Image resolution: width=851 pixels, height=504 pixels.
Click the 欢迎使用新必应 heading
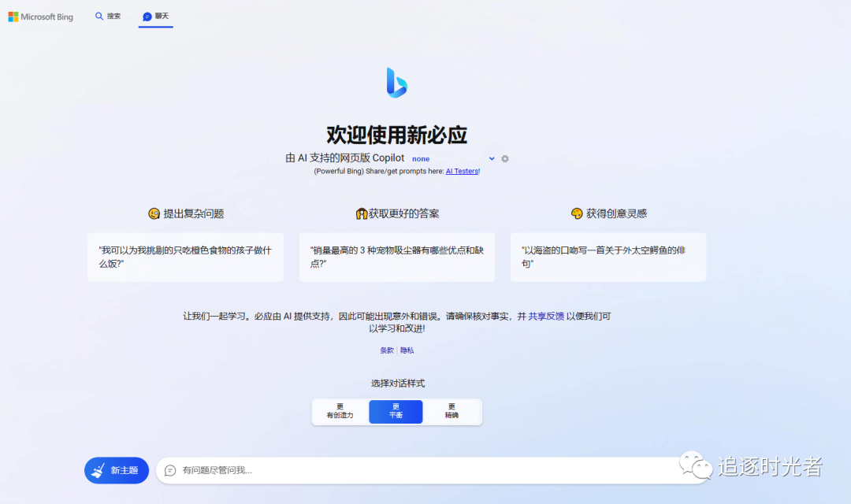(x=396, y=135)
